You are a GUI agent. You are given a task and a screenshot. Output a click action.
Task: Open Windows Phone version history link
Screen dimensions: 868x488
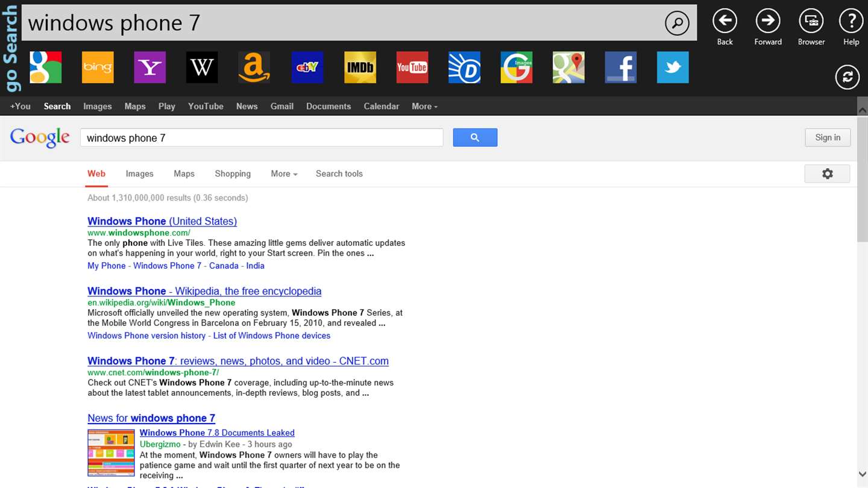[x=146, y=336]
